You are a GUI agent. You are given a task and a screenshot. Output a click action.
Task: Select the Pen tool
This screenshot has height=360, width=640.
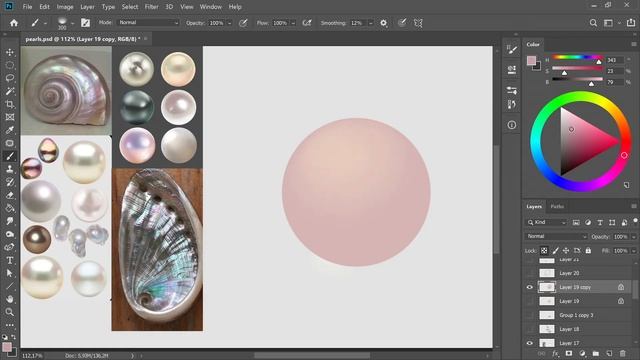(10, 247)
